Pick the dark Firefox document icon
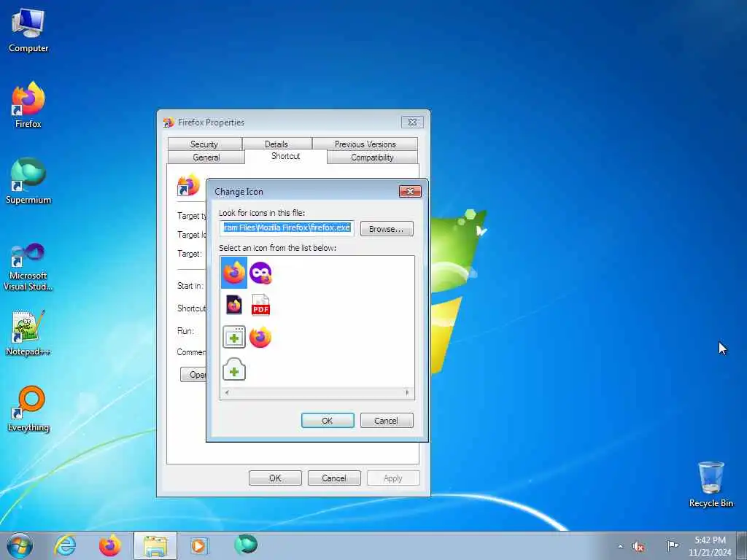 (x=234, y=306)
